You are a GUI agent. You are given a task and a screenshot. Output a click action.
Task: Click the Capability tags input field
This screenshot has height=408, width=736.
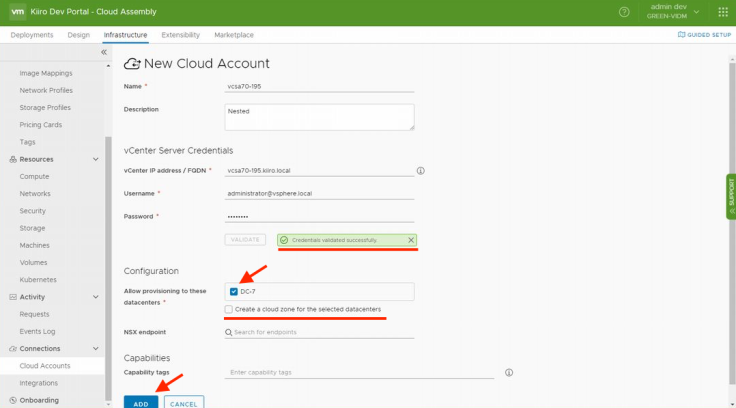click(x=359, y=373)
